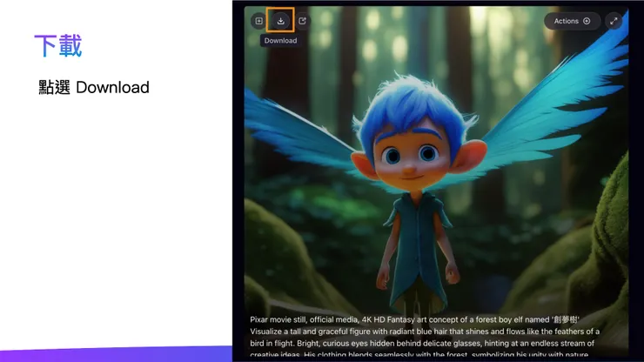
Task: Open the fullscreen expand arrows icon
Action: tap(614, 21)
